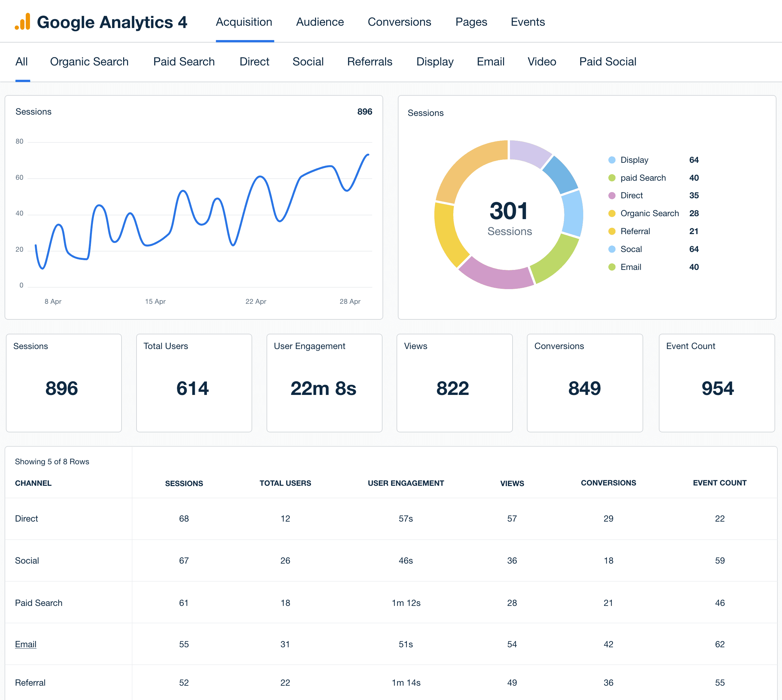Click the Referral legend marker

tap(612, 231)
